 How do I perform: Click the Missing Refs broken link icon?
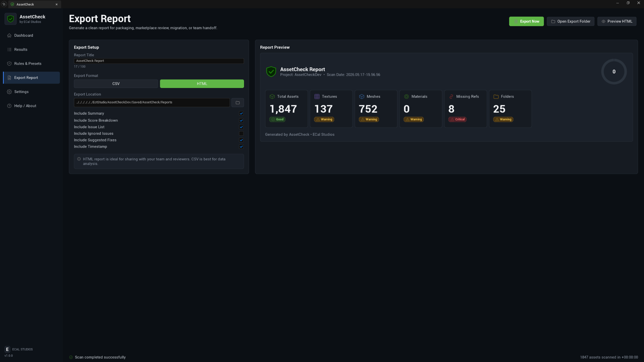[x=451, y=96]
